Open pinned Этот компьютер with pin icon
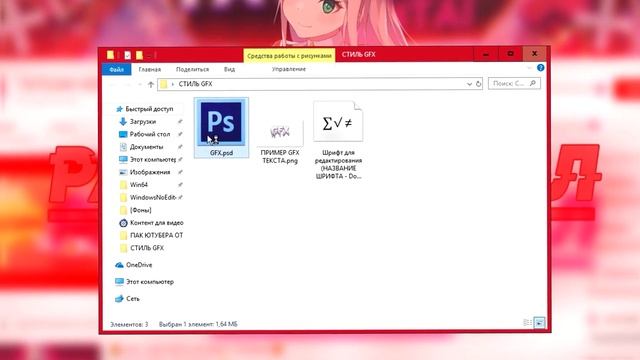 coord(153,160)
